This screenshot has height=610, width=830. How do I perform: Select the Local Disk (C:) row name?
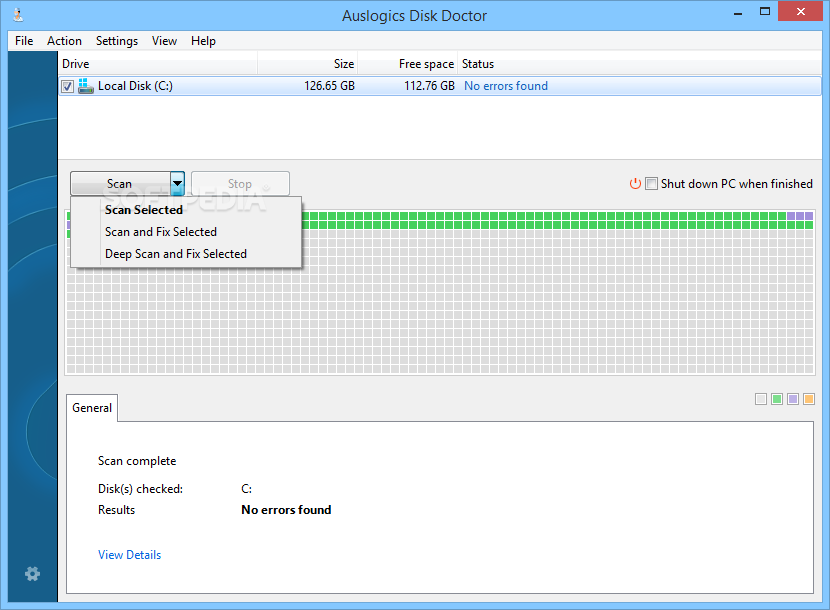click(136, 86)
